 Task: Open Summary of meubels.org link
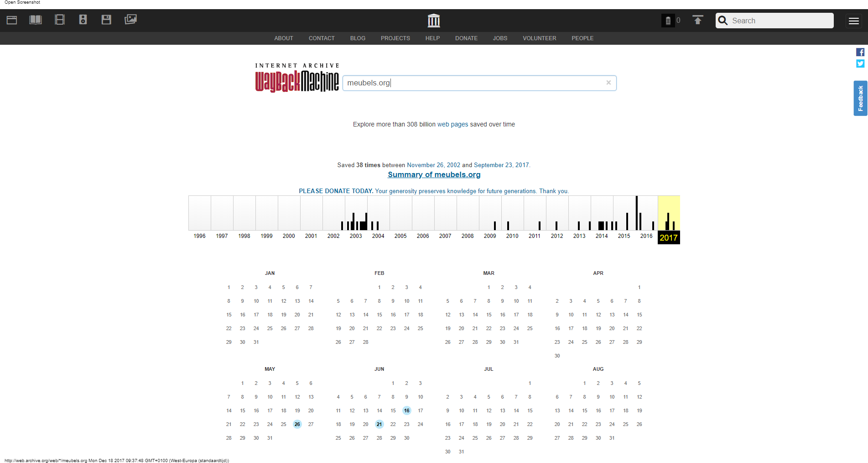point(434,174)
